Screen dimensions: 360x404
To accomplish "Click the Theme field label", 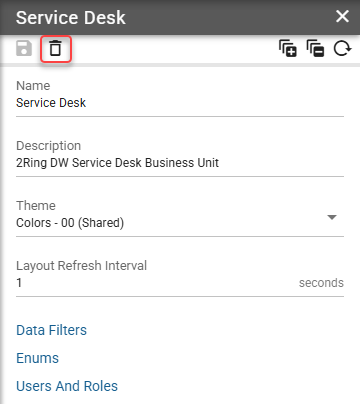I will pyautogui.click(x=36, y=205).
